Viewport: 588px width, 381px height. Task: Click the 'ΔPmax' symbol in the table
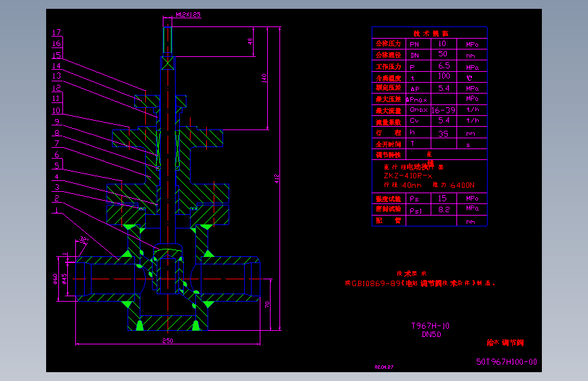tap(416, 100)
